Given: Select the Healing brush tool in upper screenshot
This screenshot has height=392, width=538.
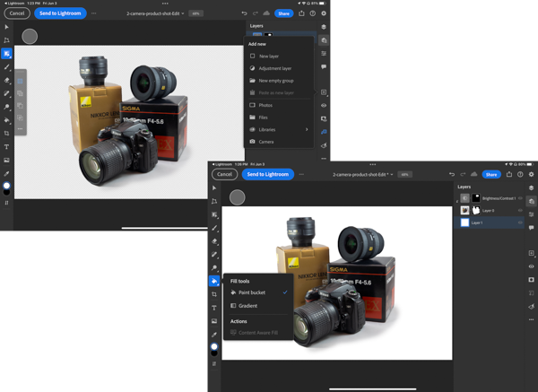Looking at the screenshot, I should [x=6, y=93].
